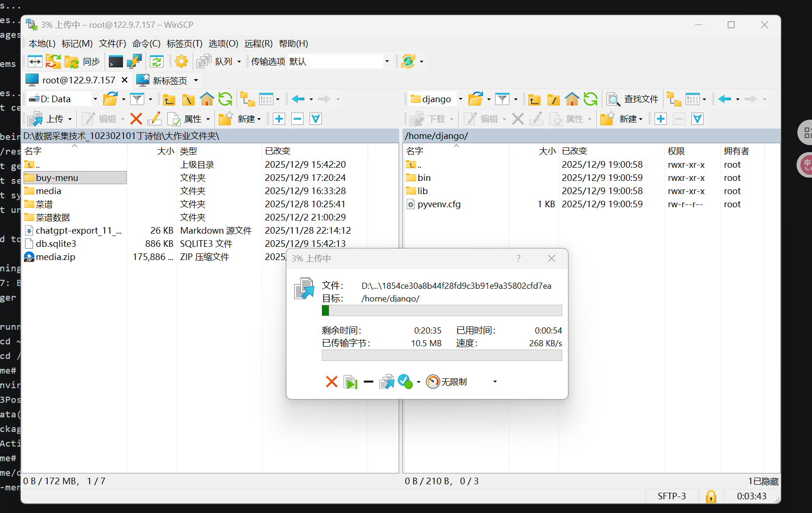This screenshot has height=513, width=812.
Task: Show the transfer queue via 队列 icon
Action: tap(204, 61)
